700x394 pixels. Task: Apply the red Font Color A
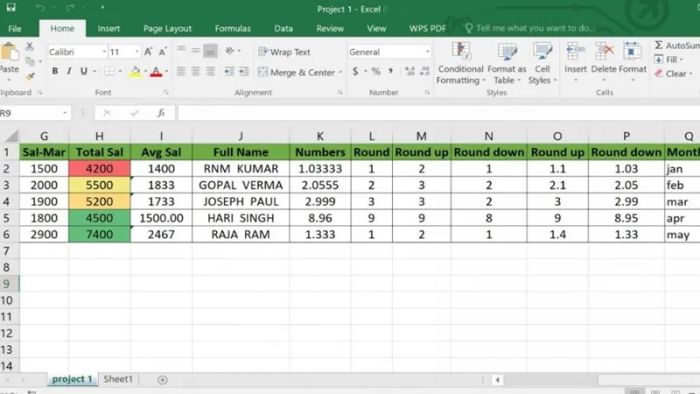point(156,71)
